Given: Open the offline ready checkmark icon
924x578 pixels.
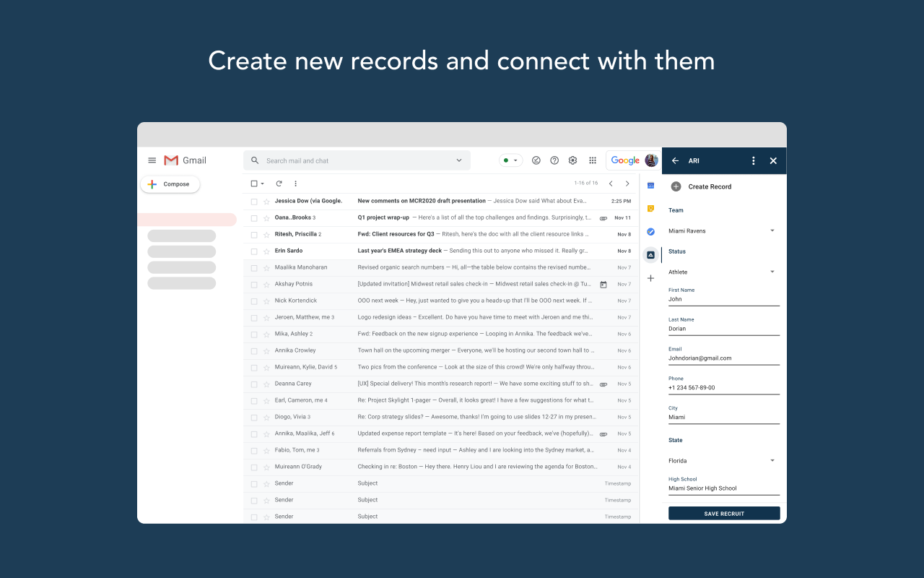Looking at the screenshot, I should (x=536, y=160).
